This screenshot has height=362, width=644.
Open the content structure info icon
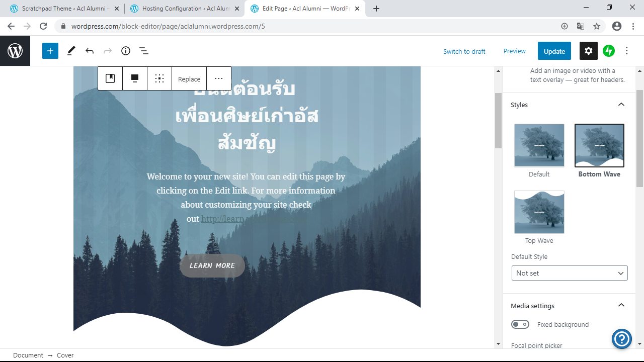126,51
